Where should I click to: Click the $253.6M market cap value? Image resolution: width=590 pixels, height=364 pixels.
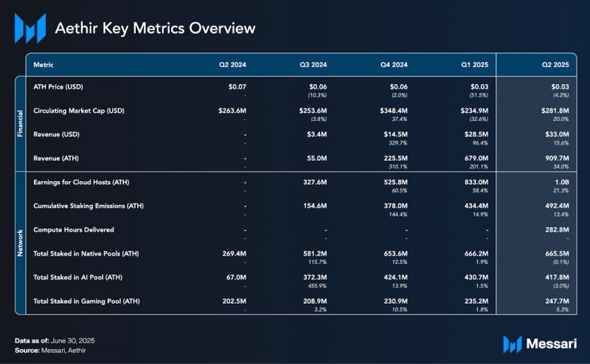[313, 111]
